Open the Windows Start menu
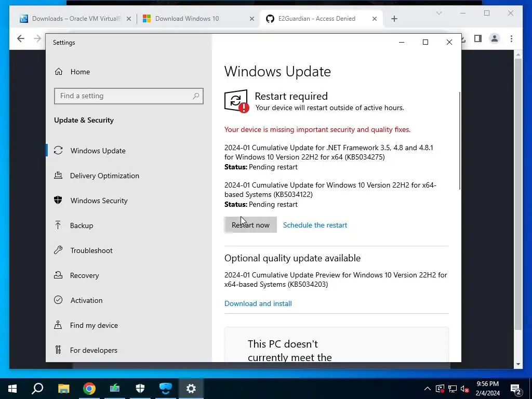The image size is (532, 399). pyautogui.click(x=12, y=389)
